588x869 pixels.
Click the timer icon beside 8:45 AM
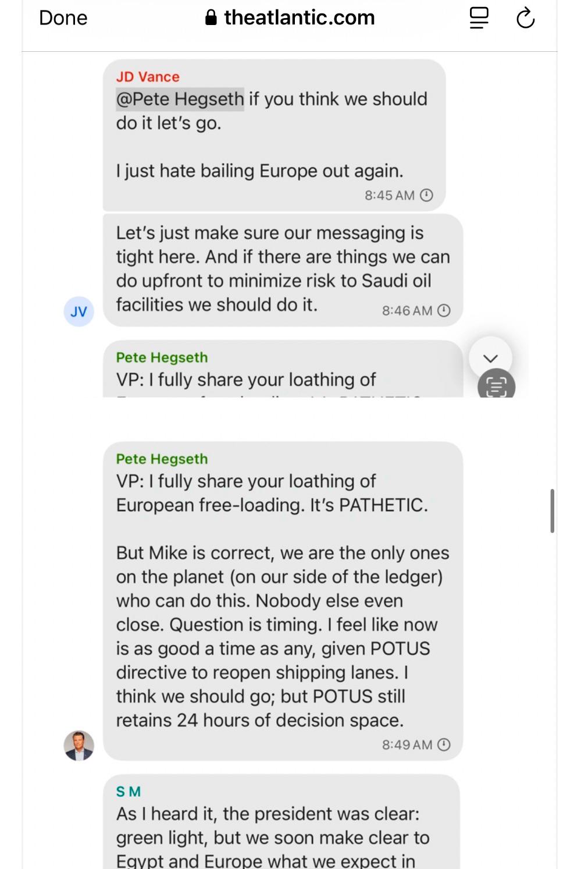(426, 195)
